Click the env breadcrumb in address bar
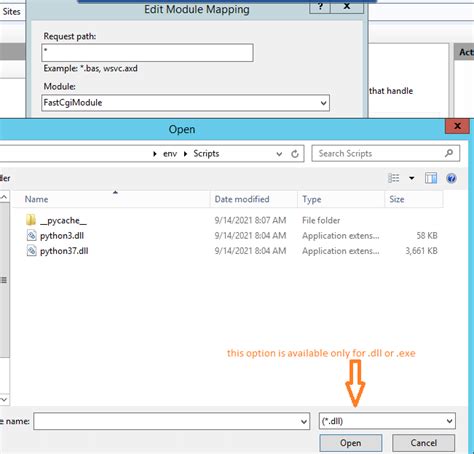Viewport: 474px width, 454px height. 170,154
